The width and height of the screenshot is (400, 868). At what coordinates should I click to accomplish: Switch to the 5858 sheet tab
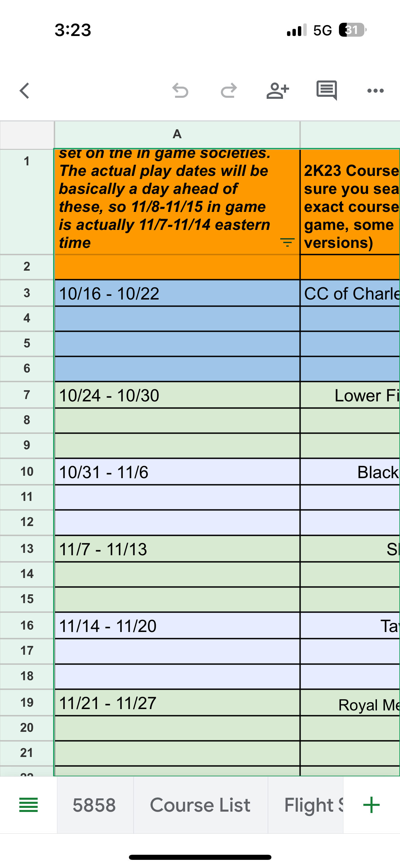point(94,805)
